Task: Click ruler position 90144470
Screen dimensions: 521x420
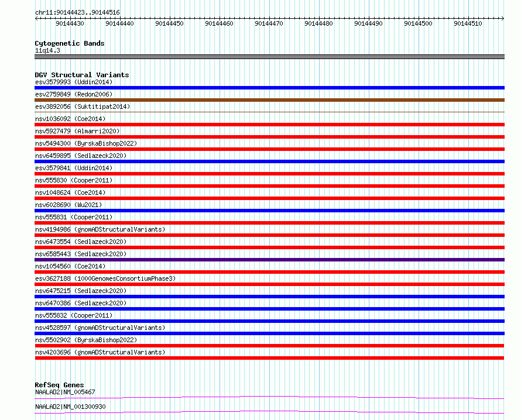Action: coord(269,23)
